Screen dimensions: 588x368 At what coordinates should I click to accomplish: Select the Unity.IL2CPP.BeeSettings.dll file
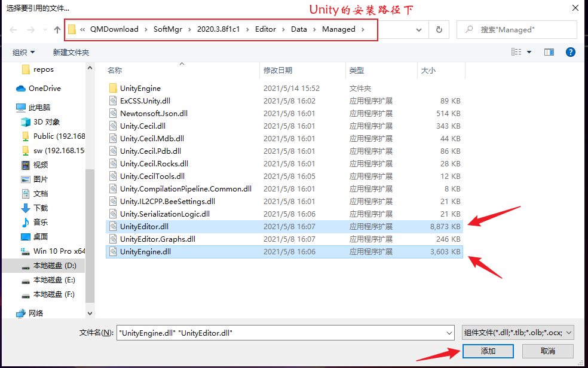[x=284, y=201]
